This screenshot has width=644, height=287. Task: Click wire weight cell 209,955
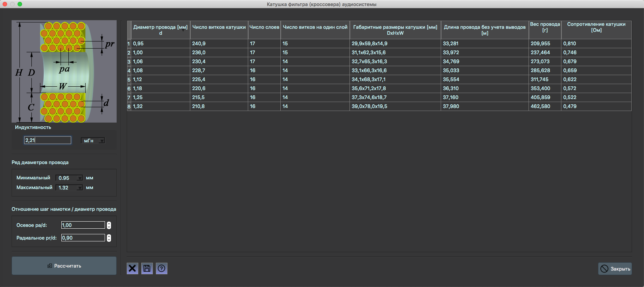pos(545,44)
